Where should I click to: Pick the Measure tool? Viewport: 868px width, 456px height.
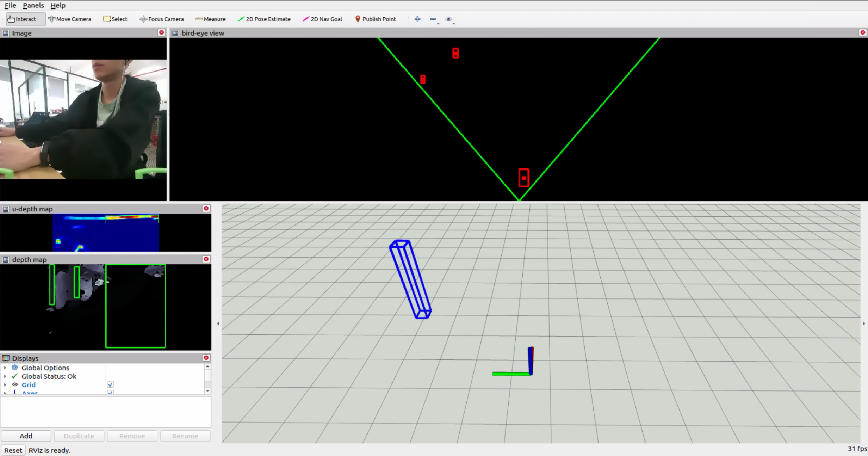[x=211, y=19]
